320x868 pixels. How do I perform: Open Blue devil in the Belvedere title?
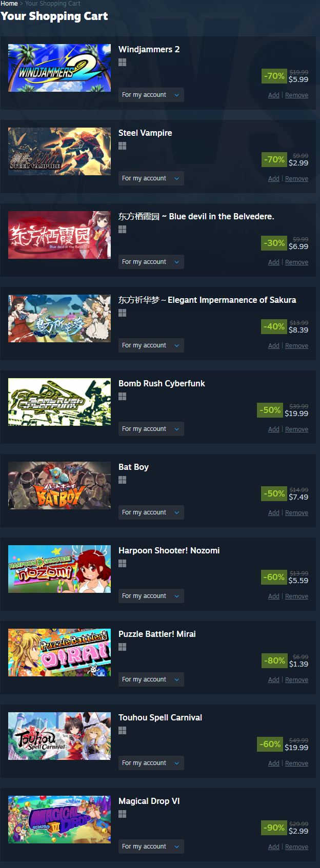[196, 216]
